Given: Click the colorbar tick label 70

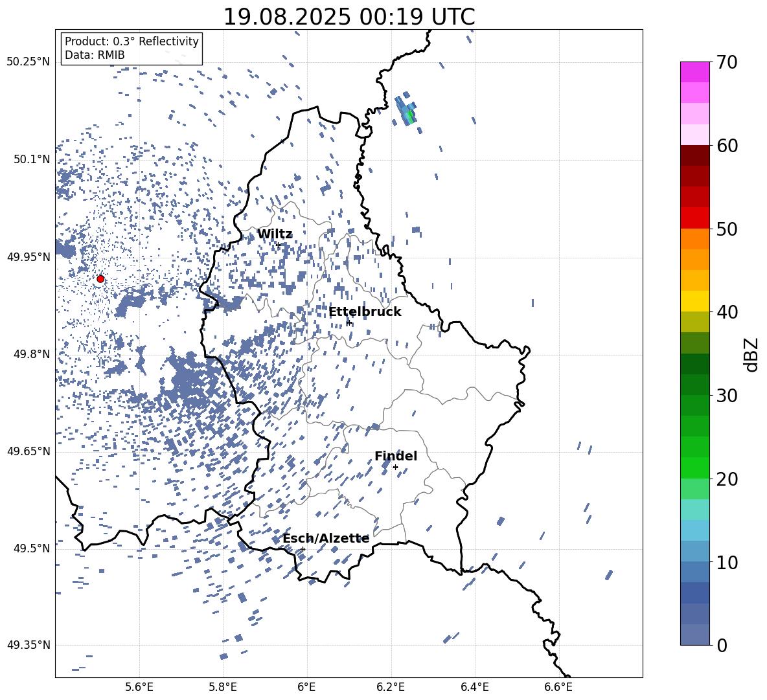Looking at the screenshot, I should point(727,63).
